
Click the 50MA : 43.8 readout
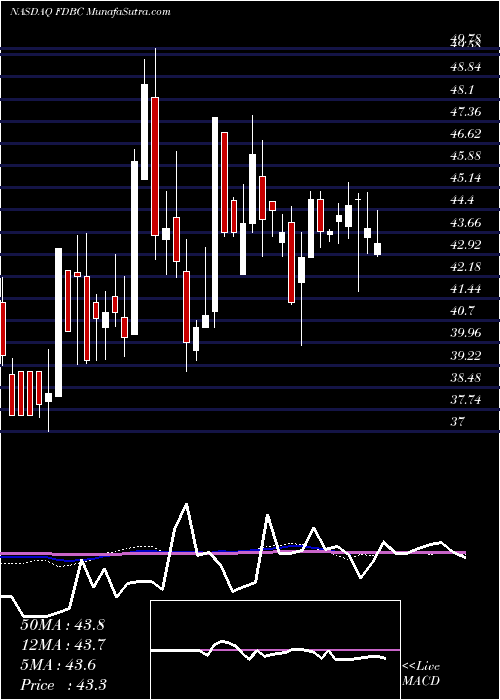[x=62, y=624]
